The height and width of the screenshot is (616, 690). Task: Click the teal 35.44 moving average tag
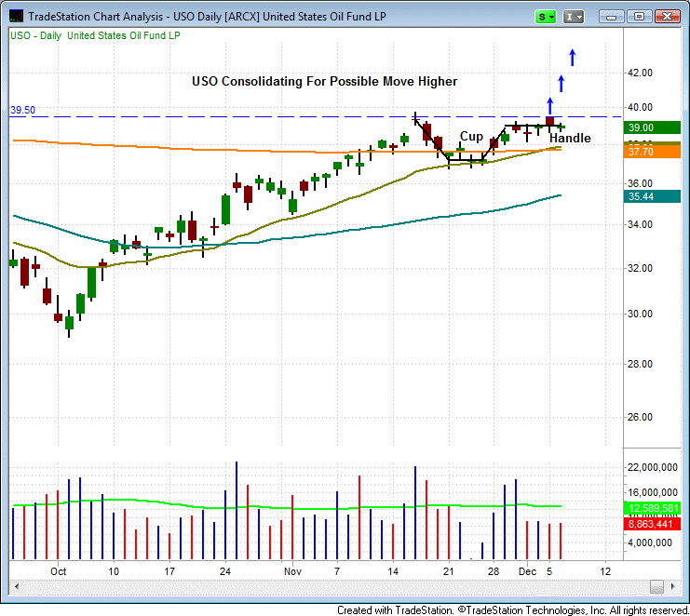[652, 196]
